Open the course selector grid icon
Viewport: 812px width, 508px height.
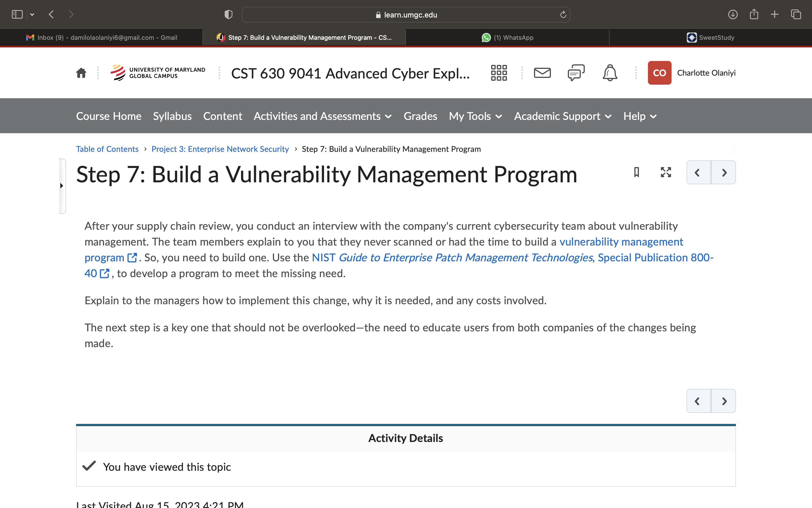pos(498,73)
